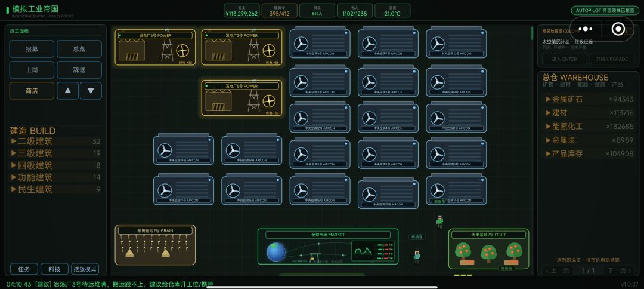Click the 冶炼厂3号 suggestion message in status bar
644x289 pixels.
tap(110, 284)
